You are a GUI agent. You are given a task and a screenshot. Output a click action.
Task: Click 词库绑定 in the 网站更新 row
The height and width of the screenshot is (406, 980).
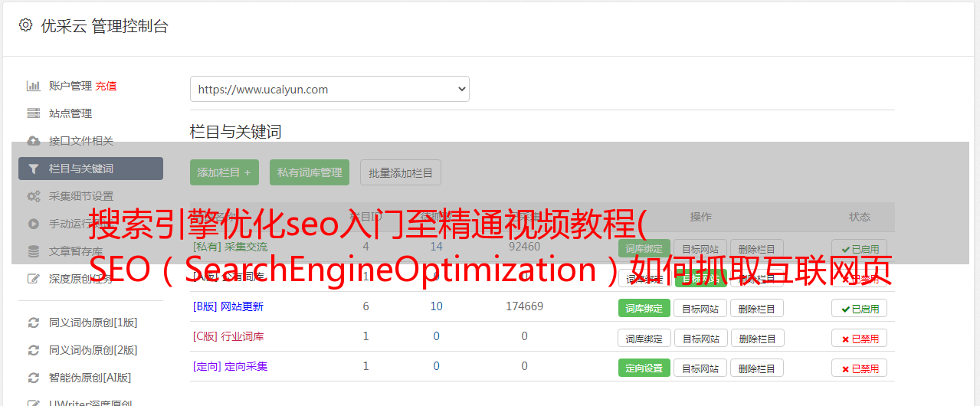pos(644,308)
